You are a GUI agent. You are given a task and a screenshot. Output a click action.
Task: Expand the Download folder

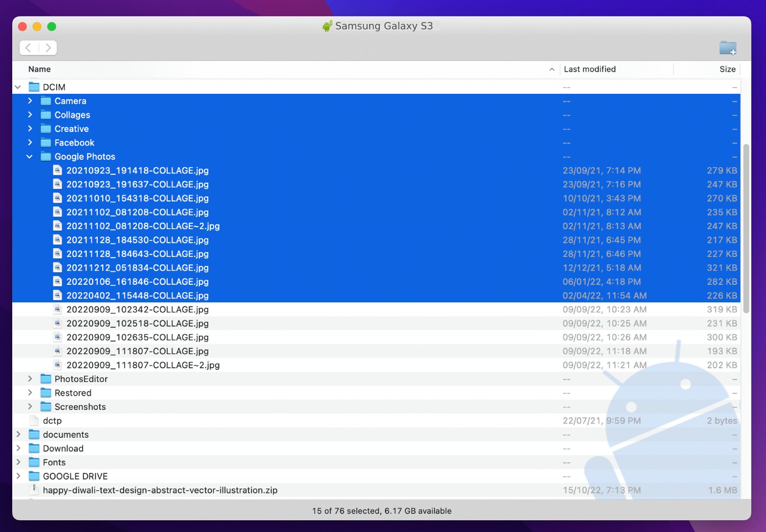18,448
